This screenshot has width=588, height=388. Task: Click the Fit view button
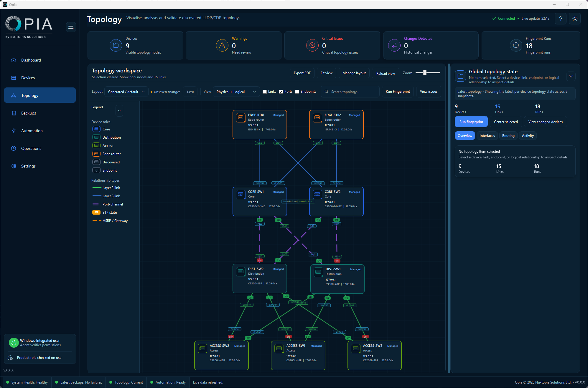point(326,73)
